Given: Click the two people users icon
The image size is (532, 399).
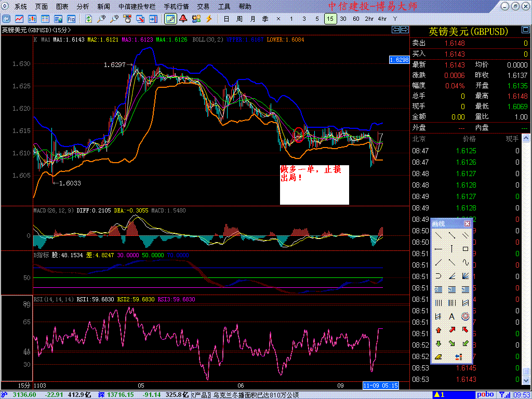Looking at the screenshot, I should click(196, 19).
